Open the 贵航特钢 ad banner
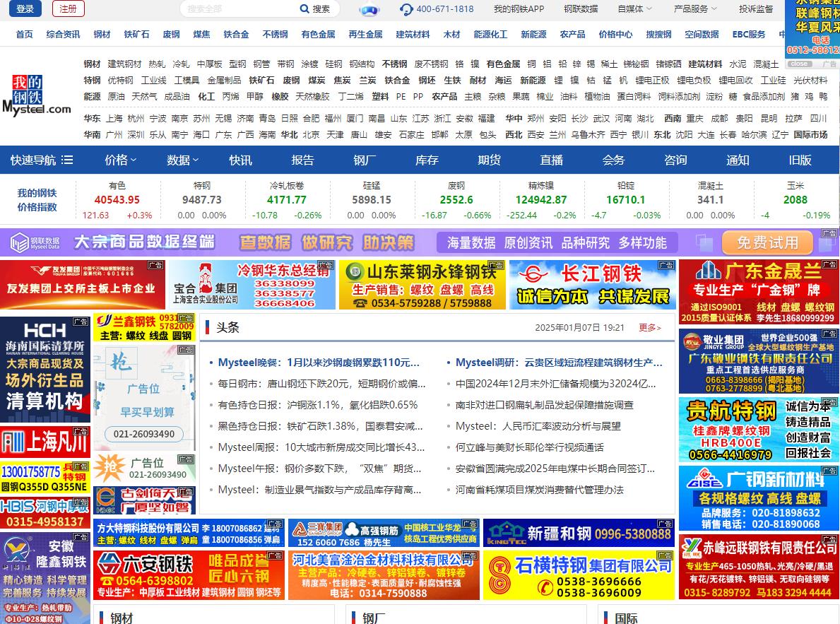The image size is (840, 624). point(759,430)
